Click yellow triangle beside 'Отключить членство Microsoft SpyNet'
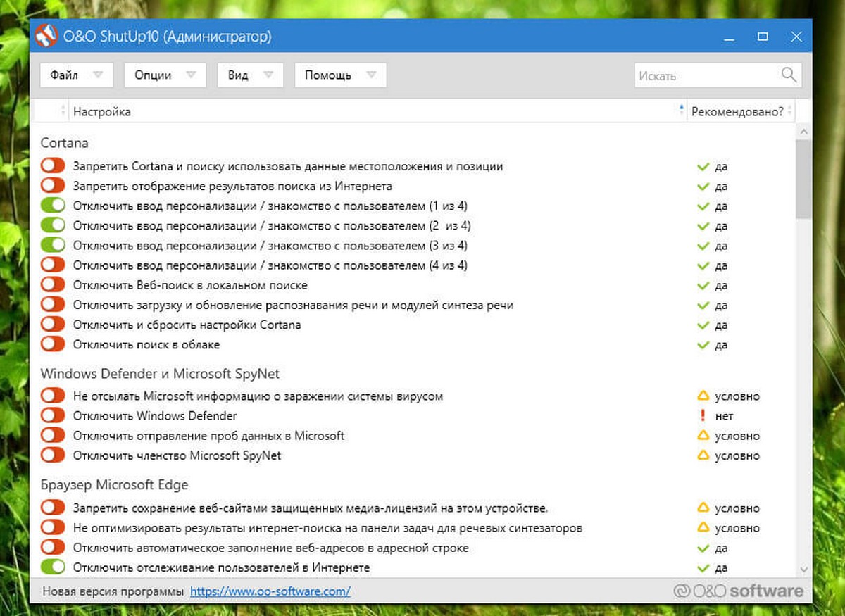Image resolution: width=845 pixels, height=616 pixels. 702,455
